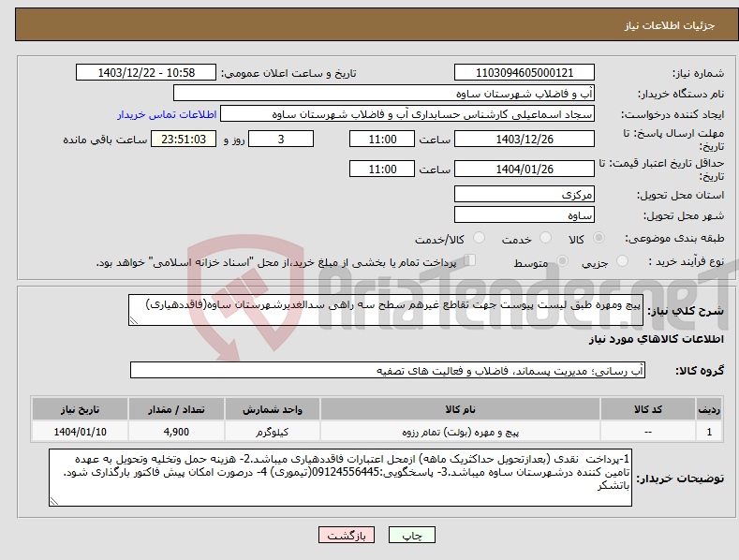Screen dimensions: 739x560
Task: Select the جزیی purchase type radio
Action: [622, 260]
